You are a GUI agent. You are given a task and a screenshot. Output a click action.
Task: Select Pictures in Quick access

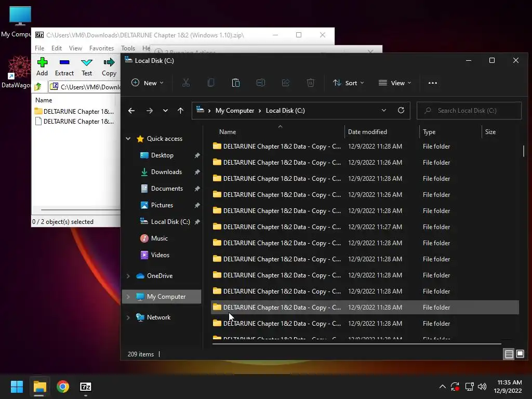click(162, 205)
